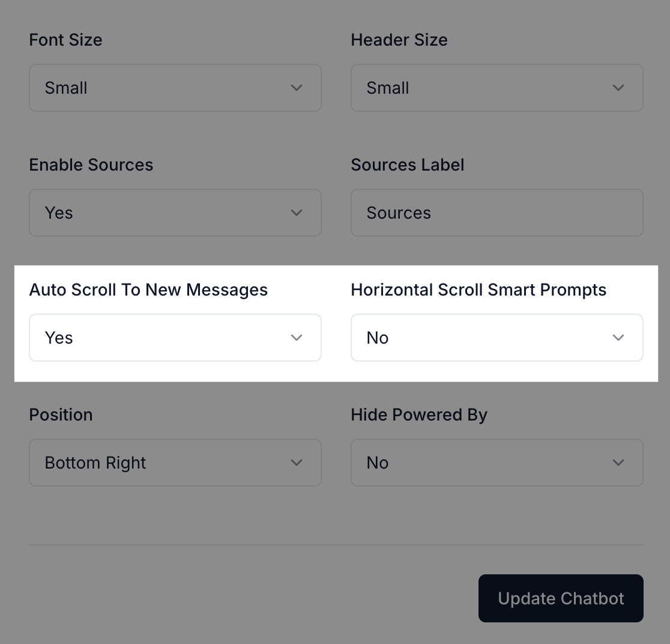670x644 pixels.
Task: Click the Auto Scroll field's chevron arrow
Action: 297,338
